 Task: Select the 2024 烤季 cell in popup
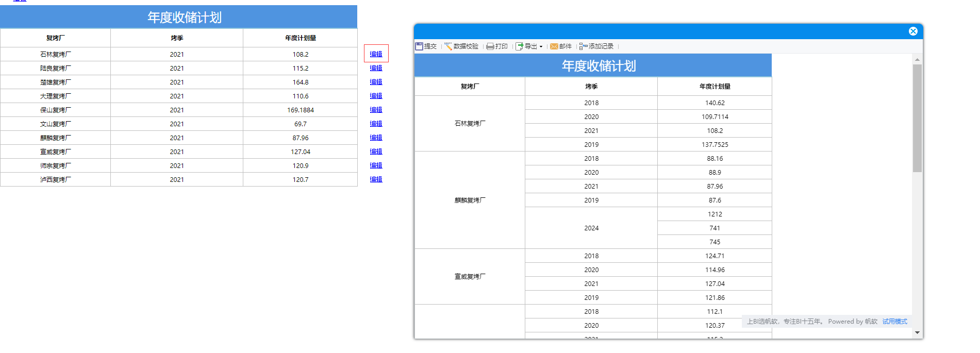coord(591,228)
